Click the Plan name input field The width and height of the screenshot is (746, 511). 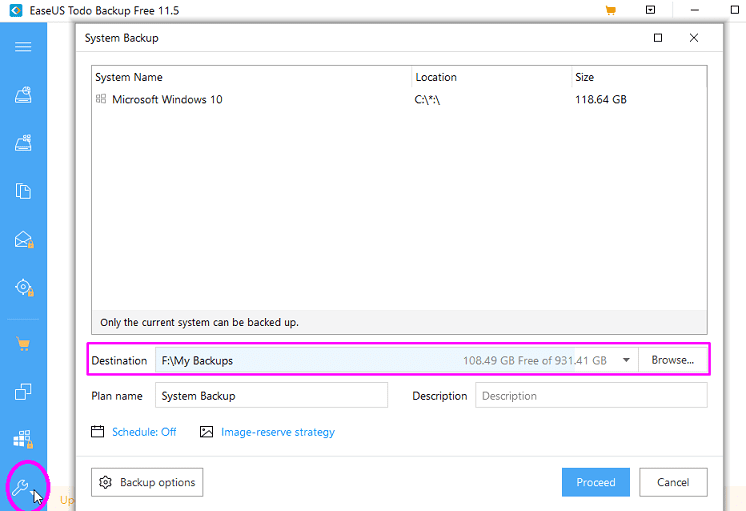pos(271,395)
